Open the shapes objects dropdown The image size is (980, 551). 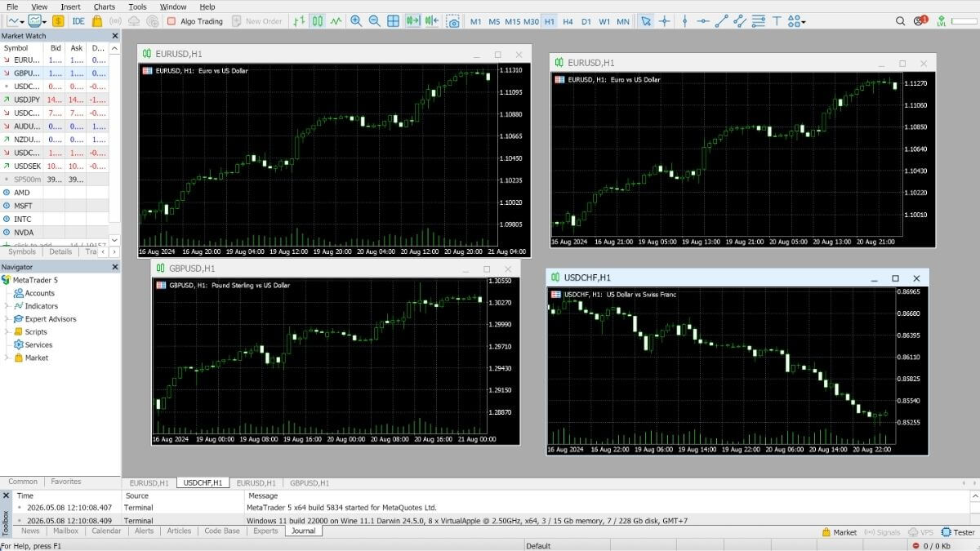pyautogui.click(x=797, y=21)
